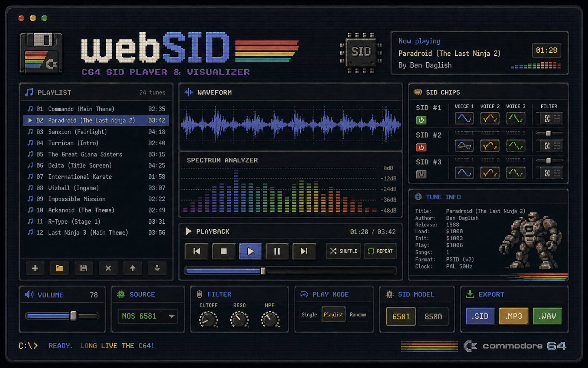Enable Shuffle

pos(343,251)
